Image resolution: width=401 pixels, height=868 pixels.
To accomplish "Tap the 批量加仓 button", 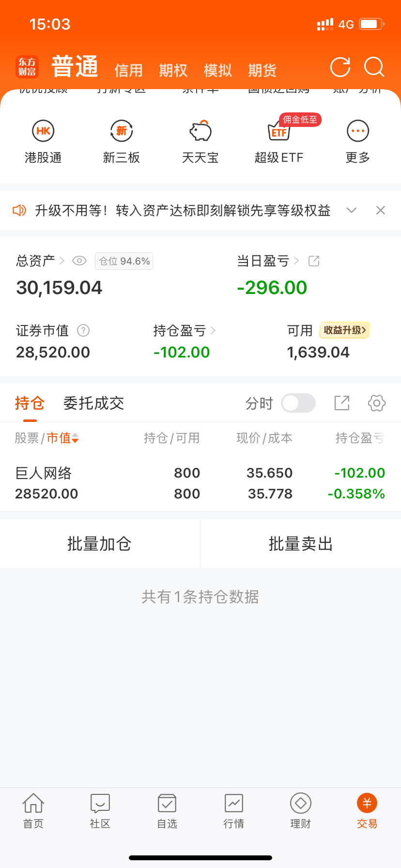I will click(99, 543).
